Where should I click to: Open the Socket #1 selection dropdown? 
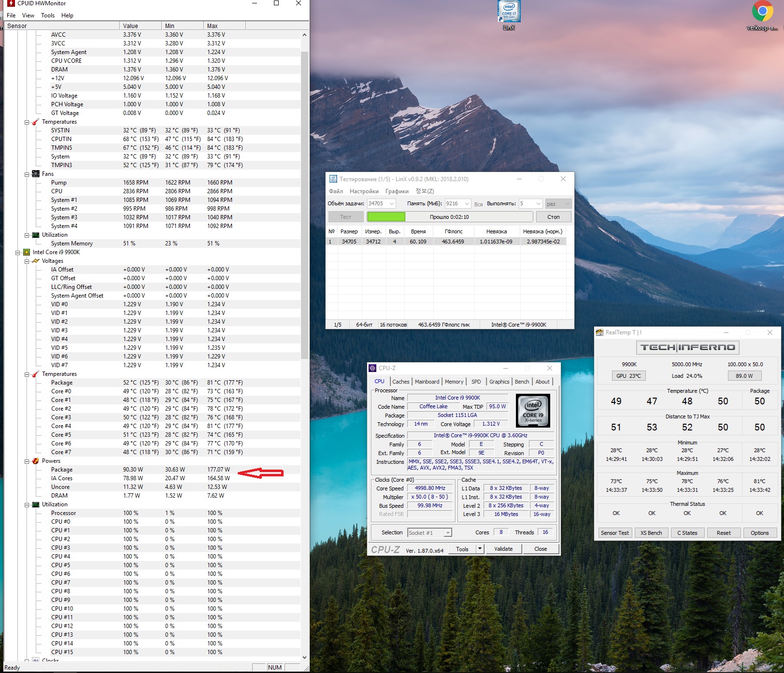tap(448, 533)
